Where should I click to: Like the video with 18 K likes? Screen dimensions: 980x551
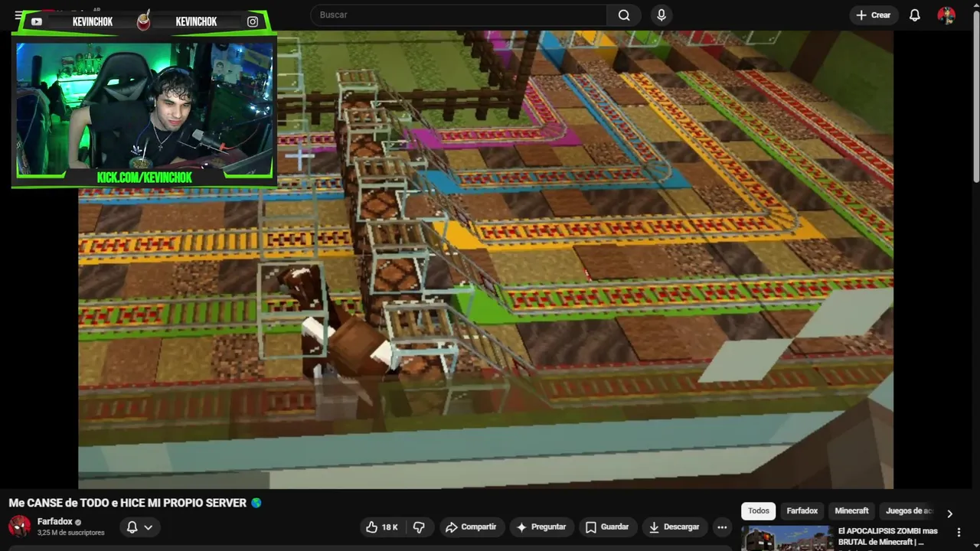coord(381,527)
